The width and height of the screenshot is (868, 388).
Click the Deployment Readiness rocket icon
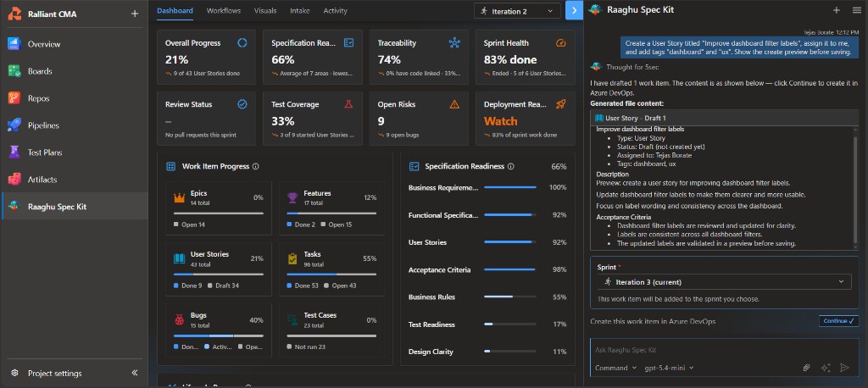(x=561, y=104)
